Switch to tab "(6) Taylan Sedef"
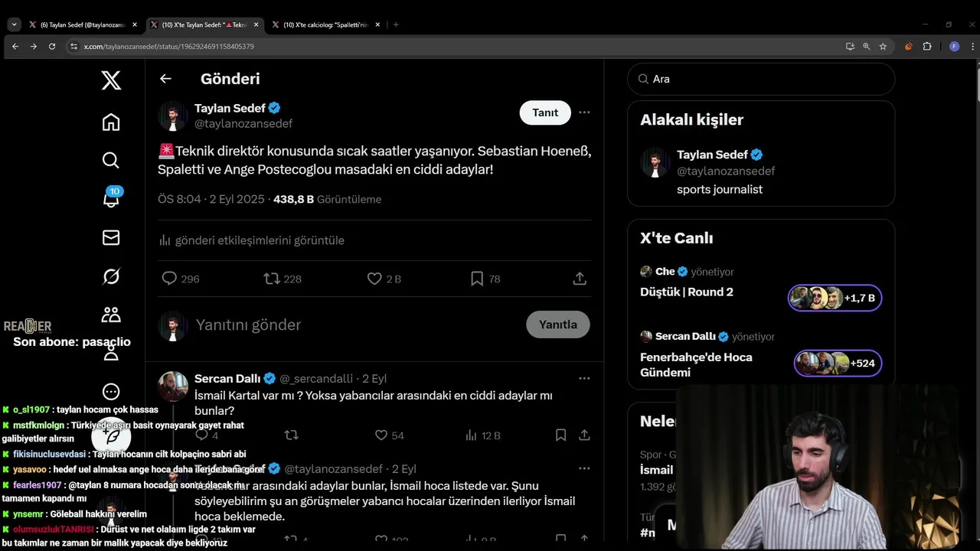Image resolution: width=980 pixels, height=551 pixels. click(x=83, y=24)
